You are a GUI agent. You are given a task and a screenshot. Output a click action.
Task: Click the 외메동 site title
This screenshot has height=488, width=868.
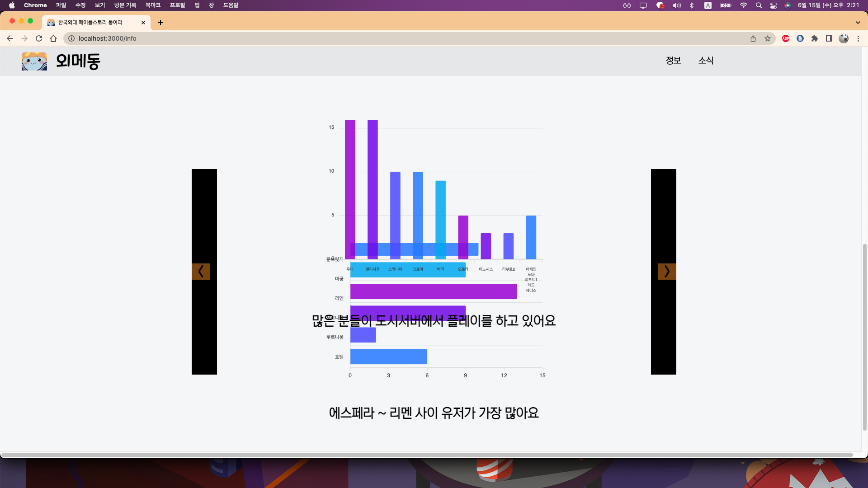78,61
